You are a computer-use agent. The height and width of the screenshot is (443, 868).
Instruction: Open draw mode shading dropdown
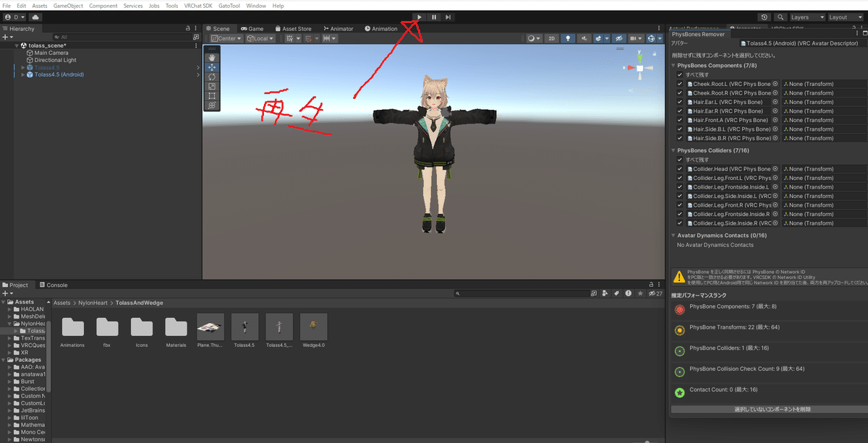[x=534, y=38]
